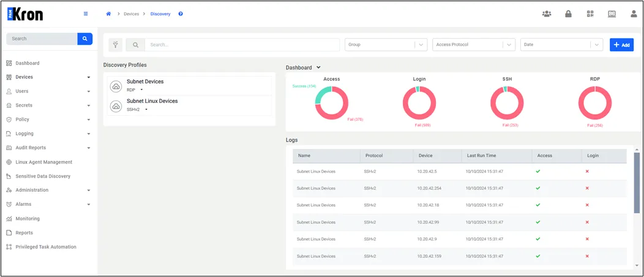
Task: Click the Privileged Task Automation icon
Action: coord(9,247)
